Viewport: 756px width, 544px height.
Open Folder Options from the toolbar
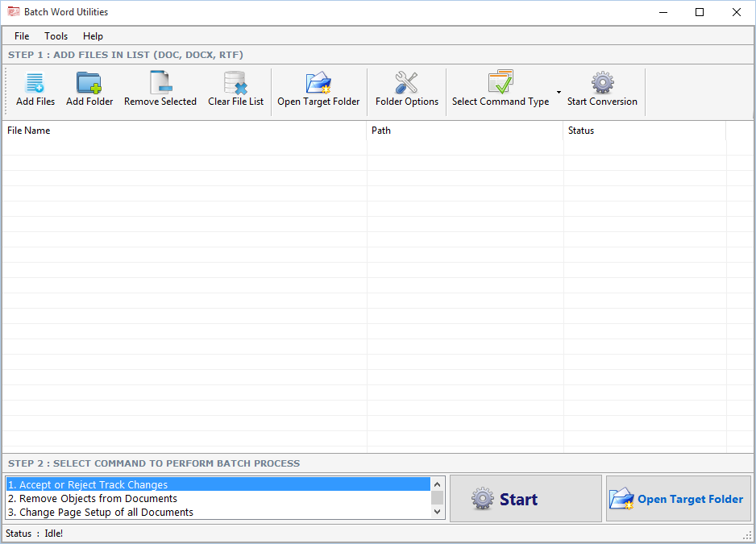(407, 89)
